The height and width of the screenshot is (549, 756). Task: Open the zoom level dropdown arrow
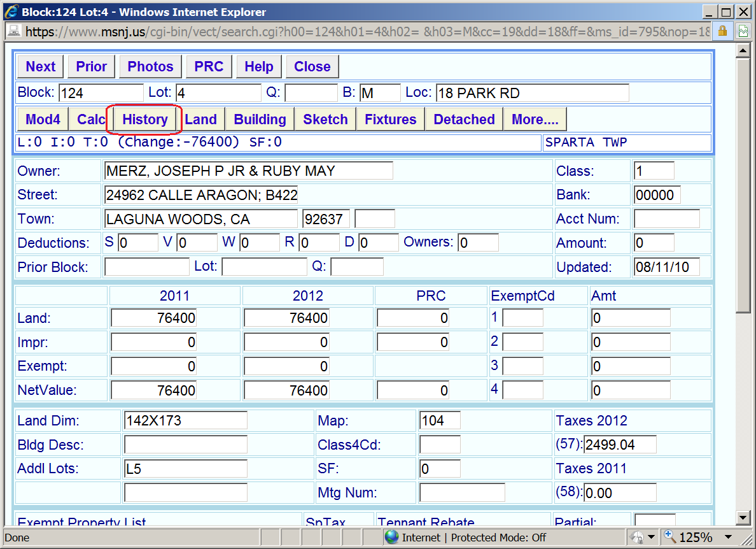[728, 537]
